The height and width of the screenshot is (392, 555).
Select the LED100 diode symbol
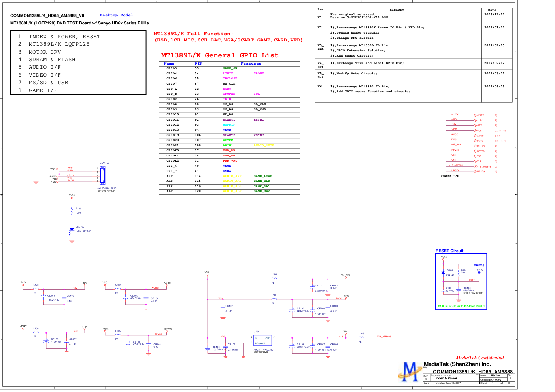click(72, 230)
